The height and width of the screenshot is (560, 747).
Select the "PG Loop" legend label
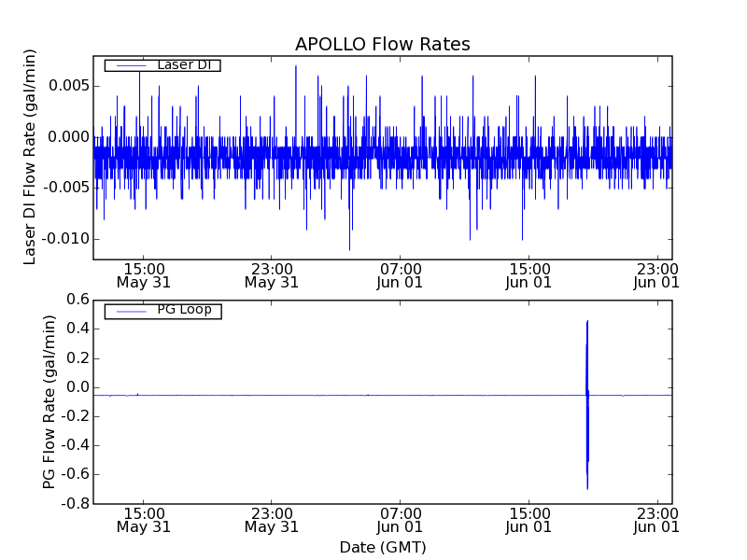tap(184, 310)
